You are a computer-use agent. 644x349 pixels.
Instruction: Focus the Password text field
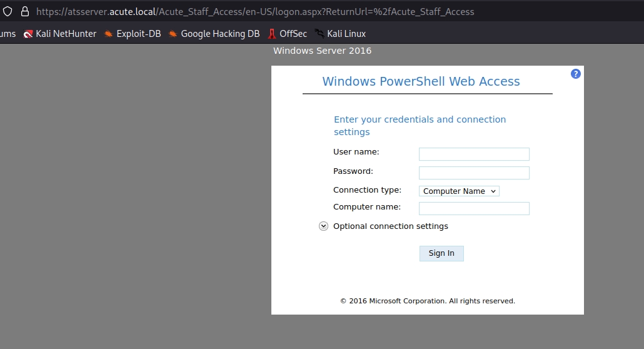click(474, 173)
